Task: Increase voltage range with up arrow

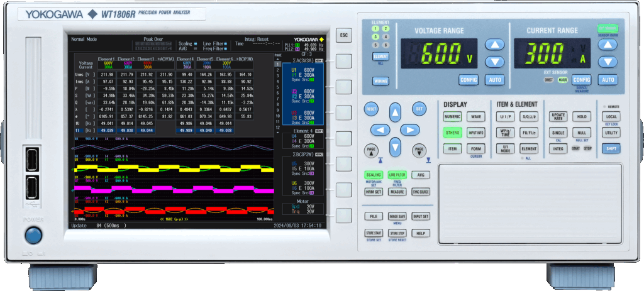Action: point(496,44)
